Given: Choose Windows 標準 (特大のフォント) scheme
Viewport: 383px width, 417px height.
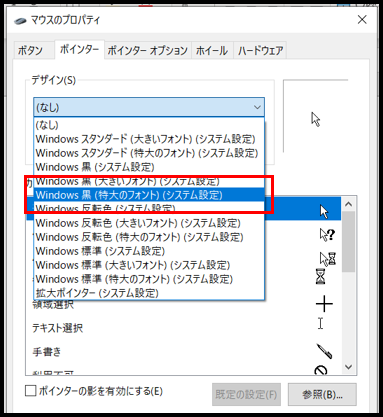Looking at the screenshot, I should tap(149, 279).
